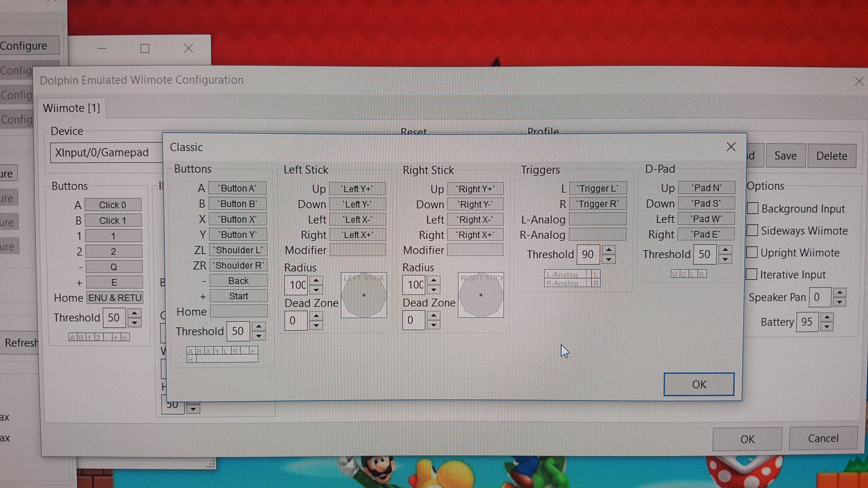Enable the Background Input checkbox
Viewport: 868px width, 488px height.
[753, 208]
